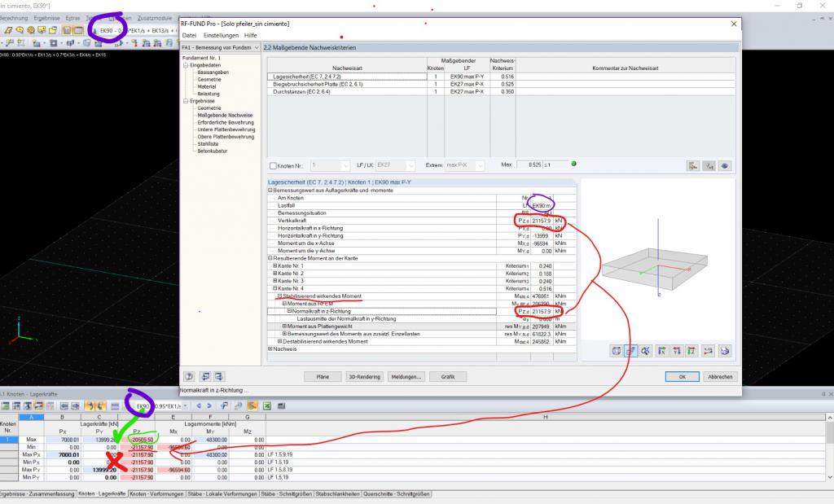Click the Meldungen... button
Screen dimensions: 834x504
(406, 376)
